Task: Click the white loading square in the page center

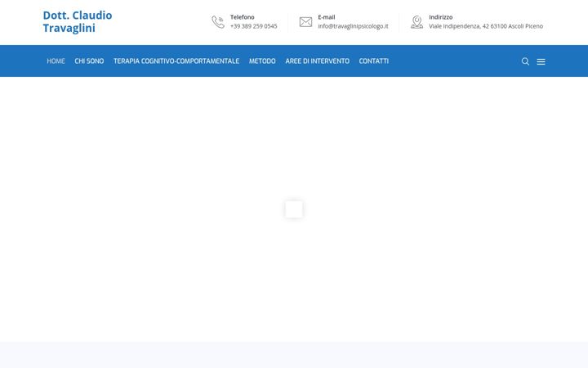Action: (294, 209)
